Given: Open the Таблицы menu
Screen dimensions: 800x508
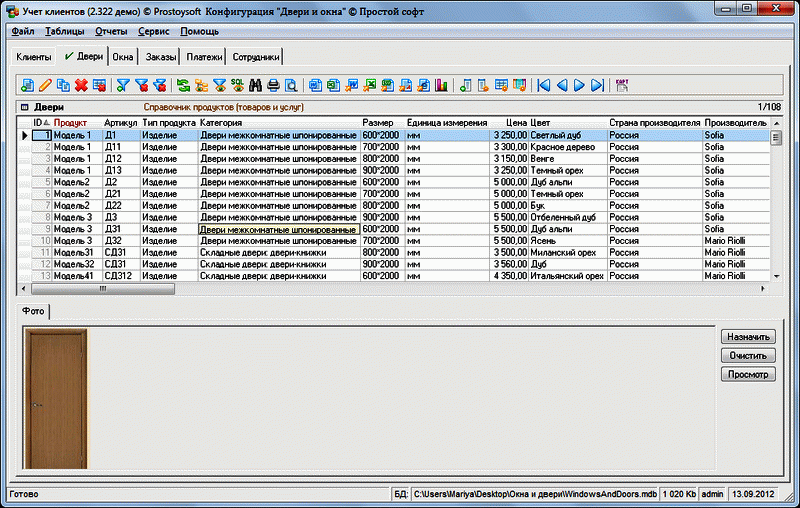Looking at the screenshot, I should pos(65,32).
